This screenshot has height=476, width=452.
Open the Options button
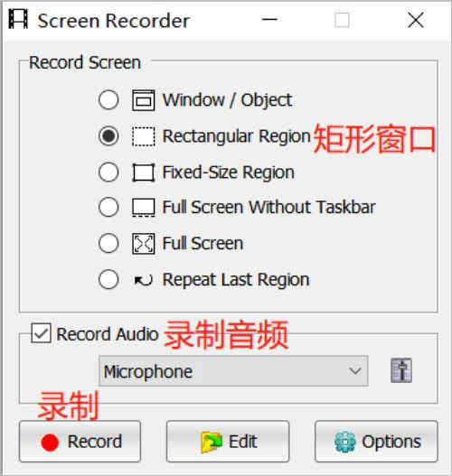click(x=376, y=442)
